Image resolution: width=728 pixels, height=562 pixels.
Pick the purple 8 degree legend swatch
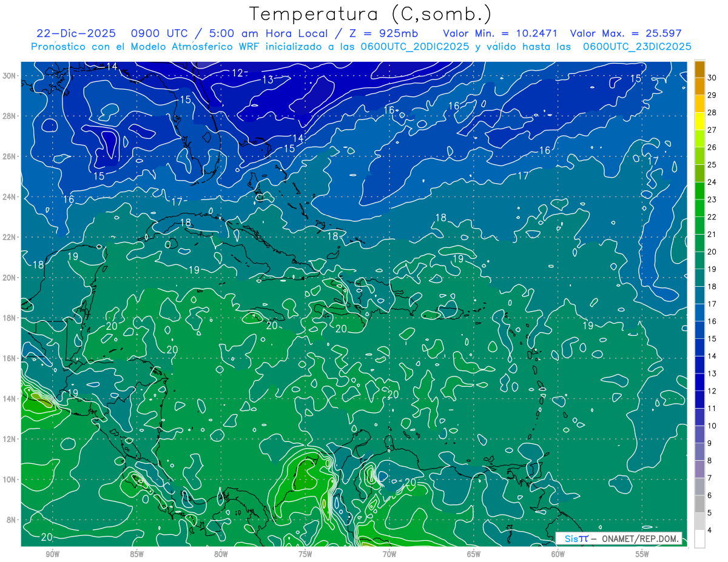tap(699, 452)
